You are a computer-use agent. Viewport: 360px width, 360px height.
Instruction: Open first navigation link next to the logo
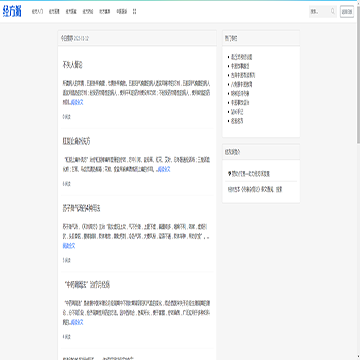tap(37, 12)
